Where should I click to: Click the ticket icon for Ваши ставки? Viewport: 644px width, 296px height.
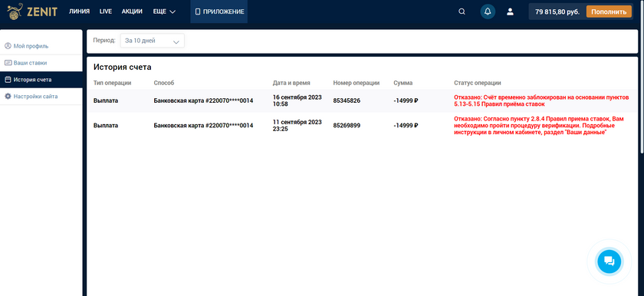coord(8,63)
